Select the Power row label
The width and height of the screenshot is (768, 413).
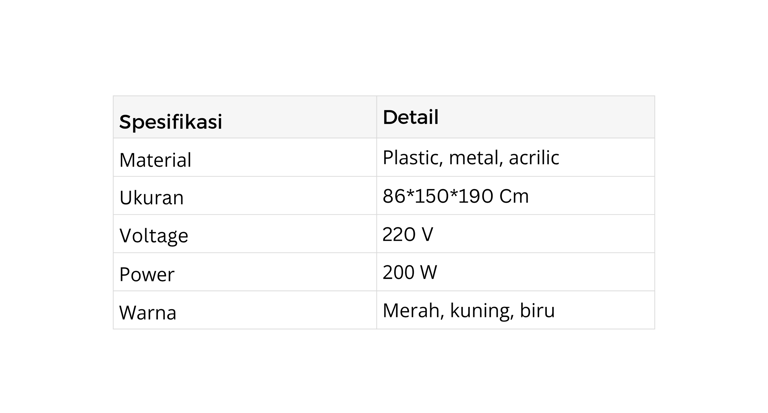click(146, 274)
